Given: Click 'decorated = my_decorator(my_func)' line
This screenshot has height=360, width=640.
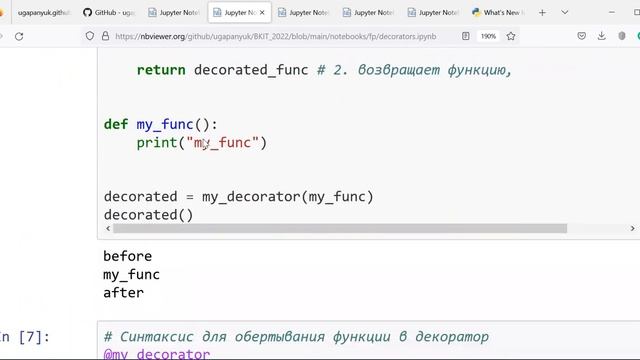Looking at the screenshot, I should pyautogui.click(x=239, y=197).
